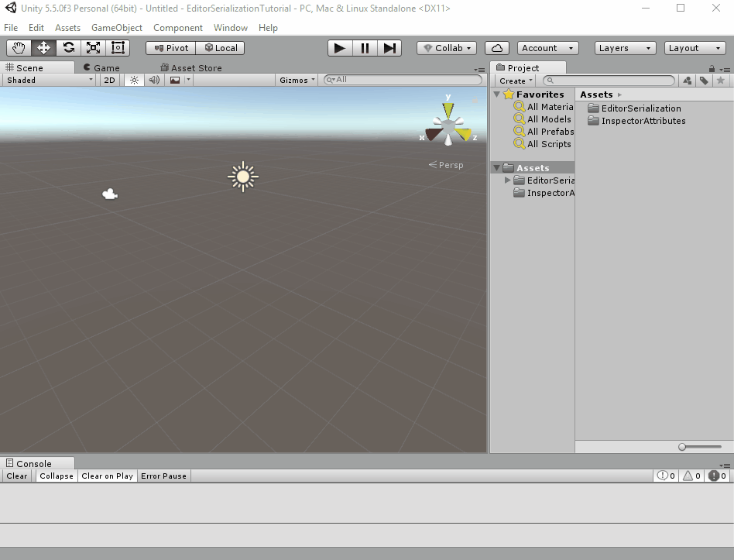The image size is (734, 560).
Task: Expand the EditorSerialization folder in Assets
Action: pos(507,180)
